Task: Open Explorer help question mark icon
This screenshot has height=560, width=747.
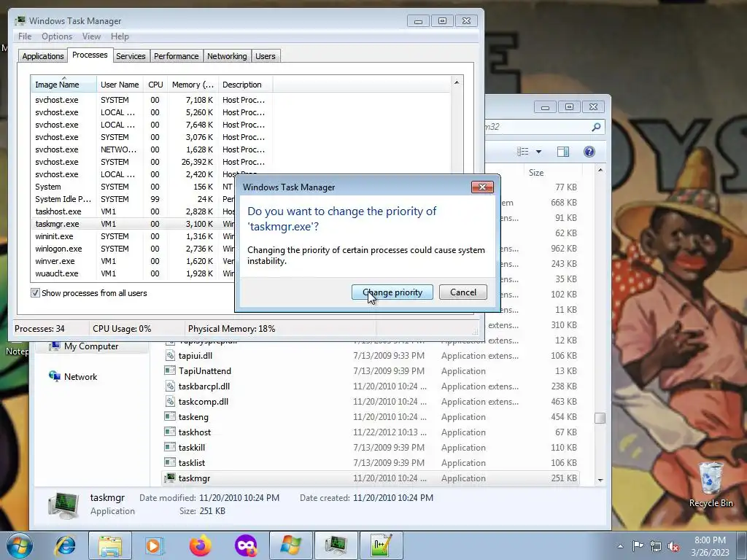Action: (x=589, y=152)
